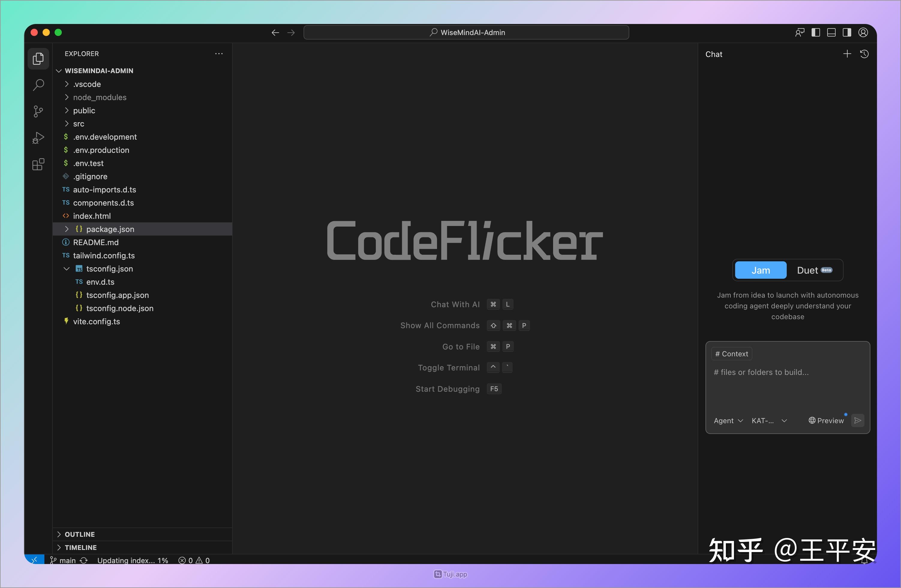Click the send message arrow in chat
Image resolution: width=901 pixels, height=588 pixels.
[858, 420]
